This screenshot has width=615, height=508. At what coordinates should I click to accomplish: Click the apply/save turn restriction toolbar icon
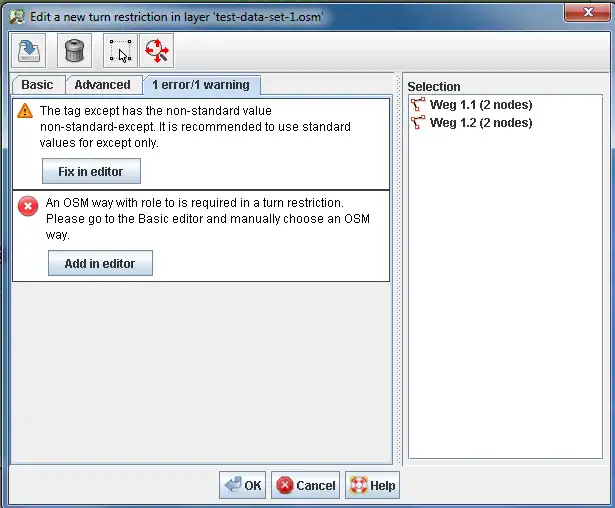[29, 49]
